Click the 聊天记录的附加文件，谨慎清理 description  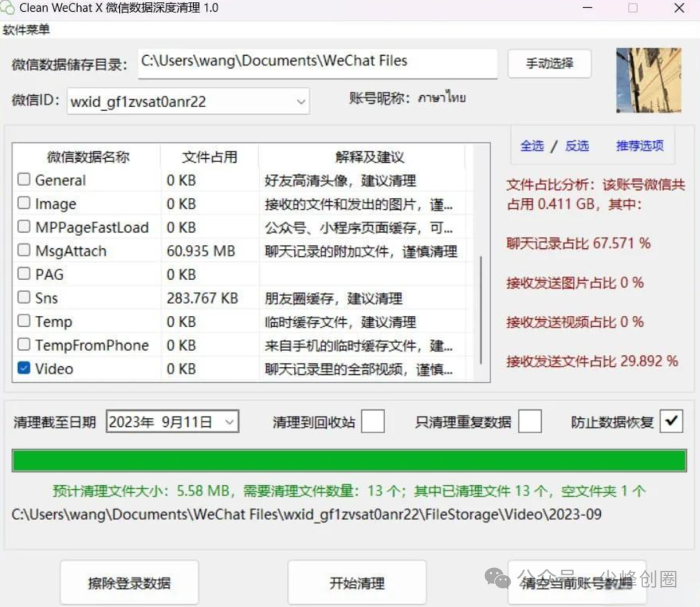[x=361, y=252]
